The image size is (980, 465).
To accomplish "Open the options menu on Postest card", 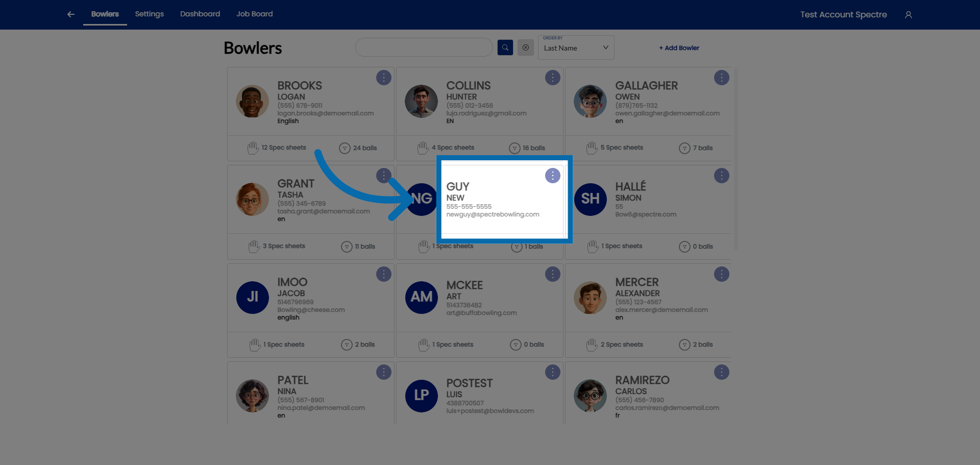I will click(553, 372).
